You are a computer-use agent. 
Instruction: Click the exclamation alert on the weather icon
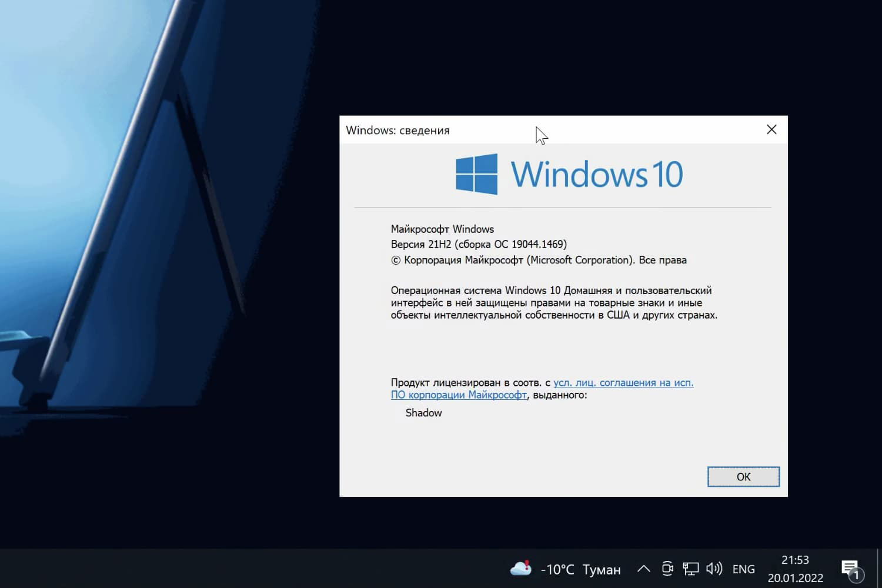coord(528,563)
